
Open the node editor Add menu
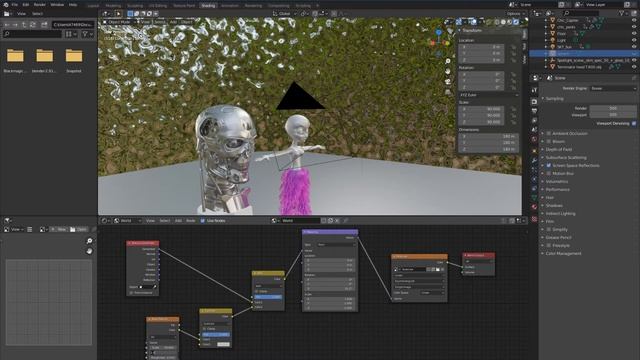[178, 220]
